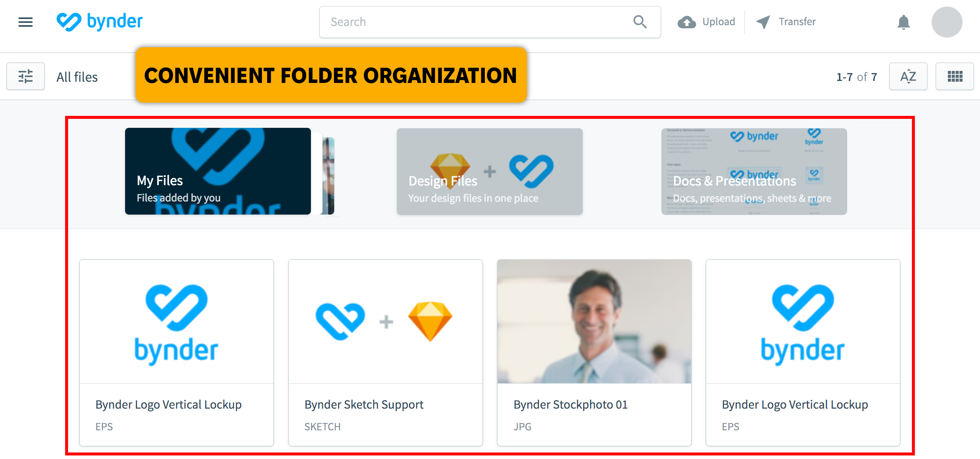Viewport: 980px width, 459px height.
Task: Open the My Files folder
Action: point(218,171)
